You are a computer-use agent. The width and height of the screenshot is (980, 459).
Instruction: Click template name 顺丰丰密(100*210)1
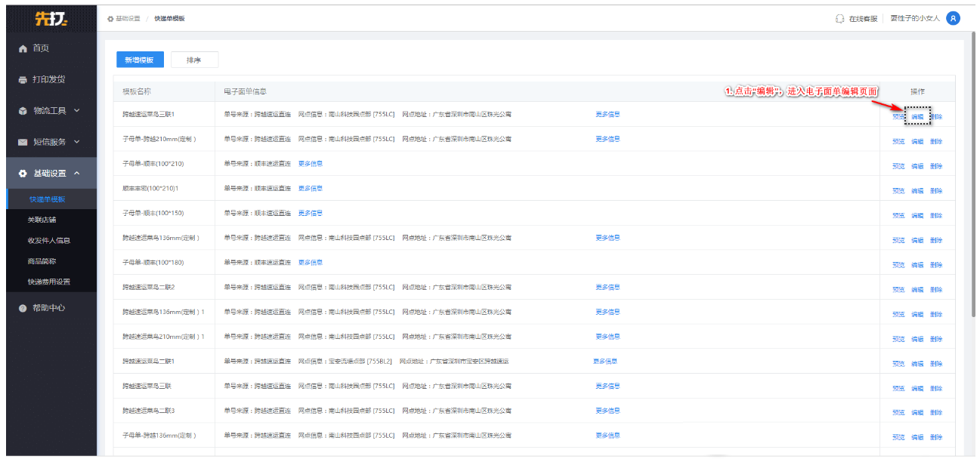(x=150, y=189)
